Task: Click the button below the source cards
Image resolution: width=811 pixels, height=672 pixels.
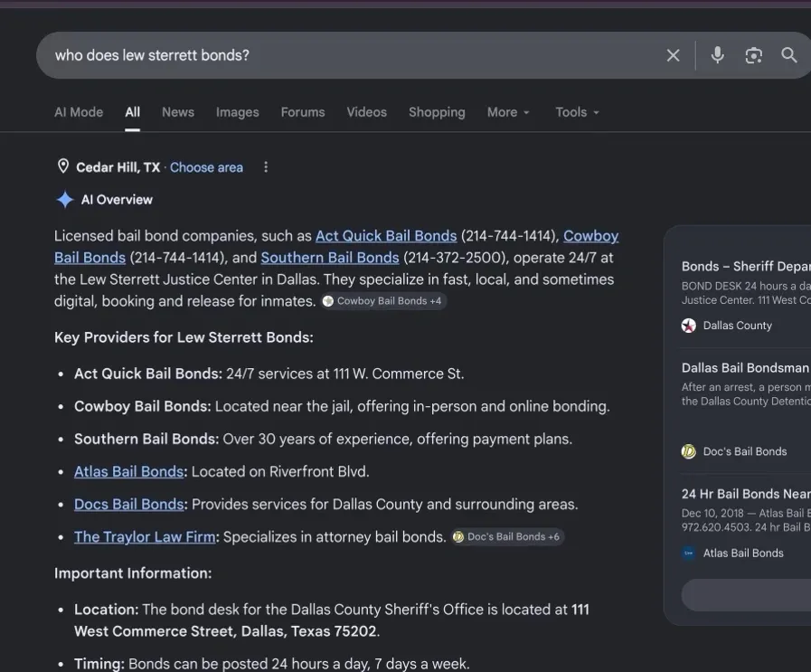Action: (746, 595)
